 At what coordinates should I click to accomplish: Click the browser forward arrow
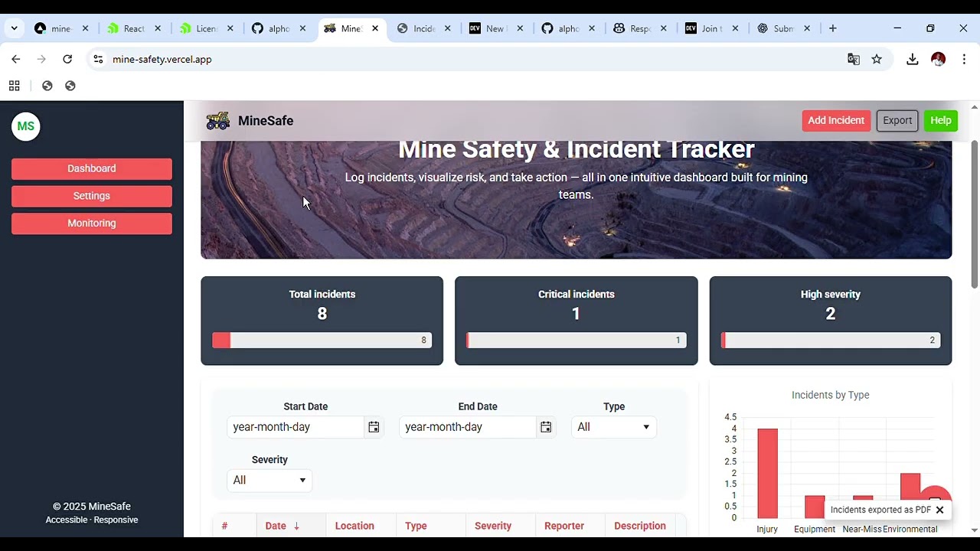[41, 59]
